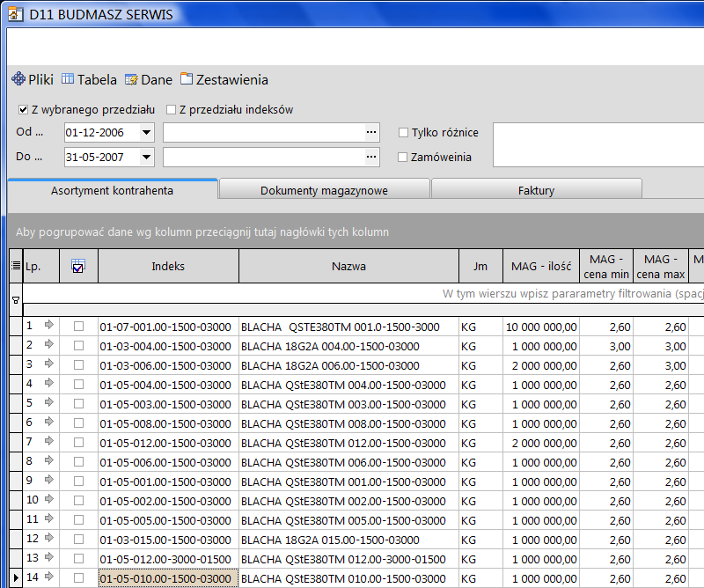Click the window icon beside D11 BUDMASZ SERWIS
Image resolution: width=704 pixels, height=588 pixels.
click(x=15, y=14)
